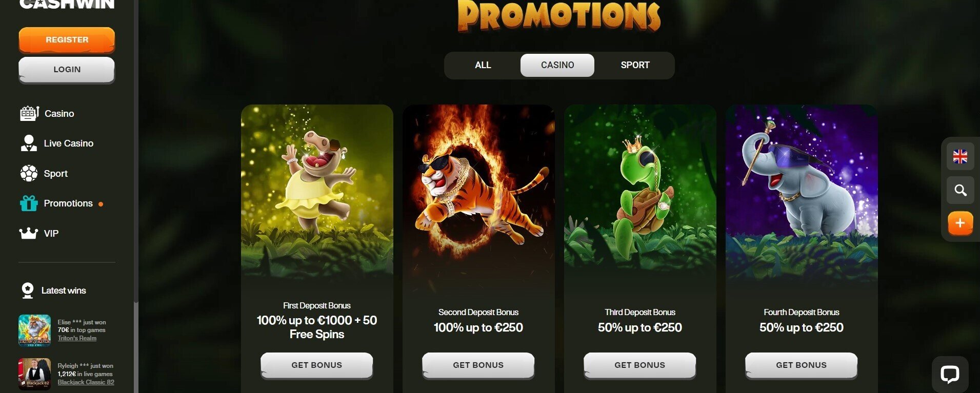The width and height of the screenshot is (980, 393).
Task: Get the First Deposit Bonus
Action: coord(316,365)
